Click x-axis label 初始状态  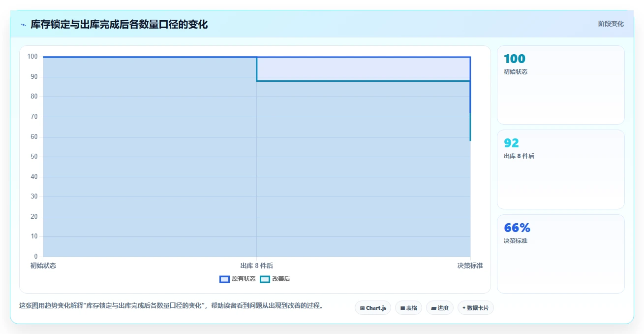43,266
